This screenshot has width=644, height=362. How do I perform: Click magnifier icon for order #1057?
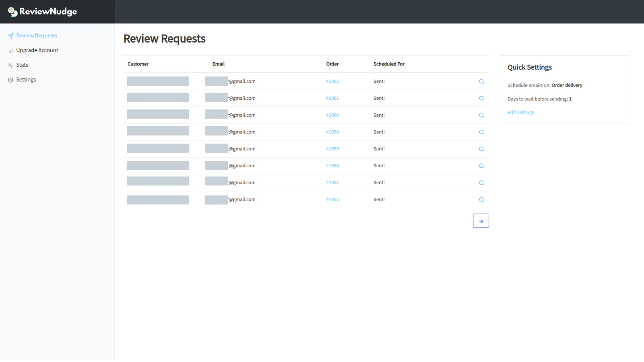pos(481,183)
